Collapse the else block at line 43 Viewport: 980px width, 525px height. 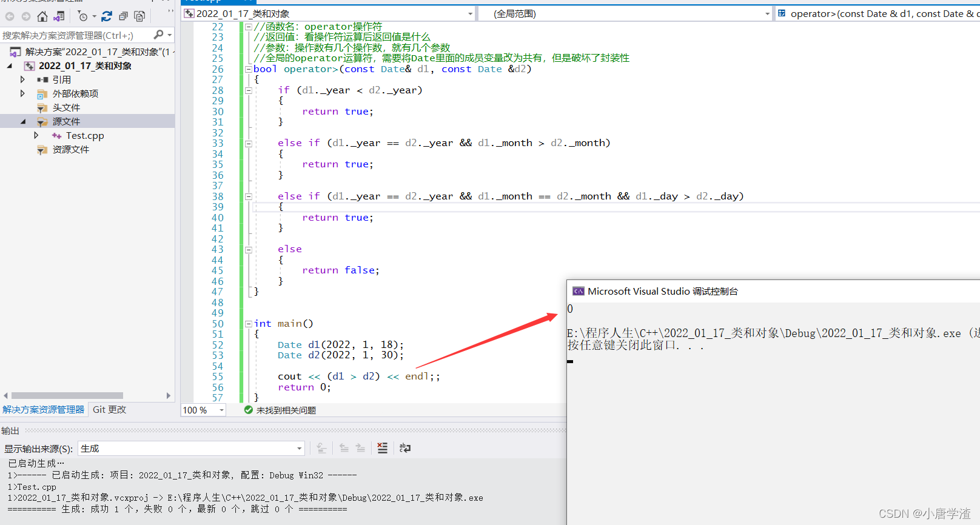(x=249, y=250)
